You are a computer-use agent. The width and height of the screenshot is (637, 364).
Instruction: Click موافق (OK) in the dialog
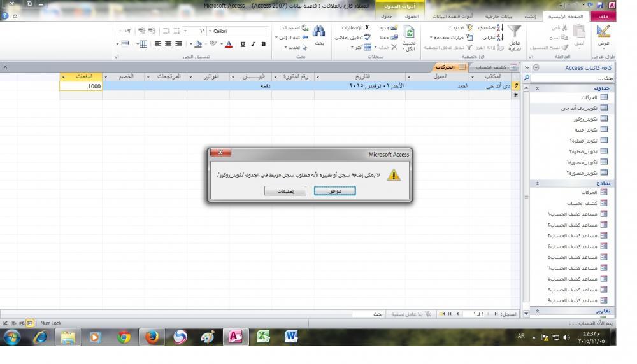[x=335, y=191]
